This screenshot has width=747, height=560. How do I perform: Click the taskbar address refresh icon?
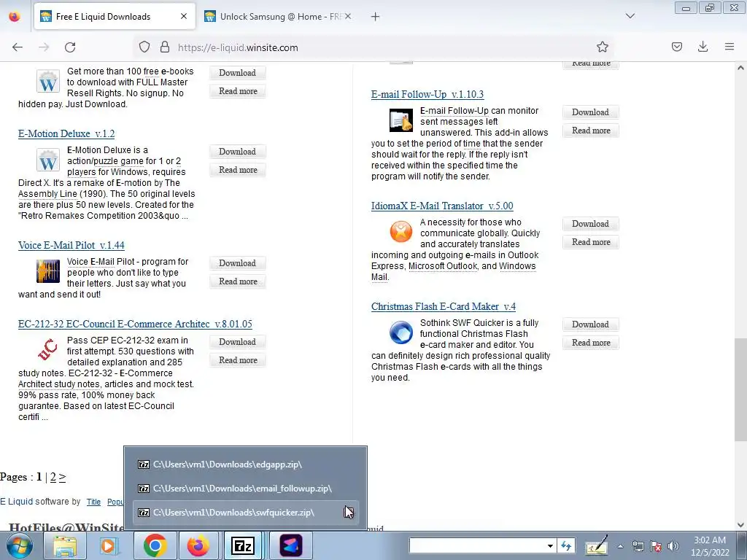point(566,545)
